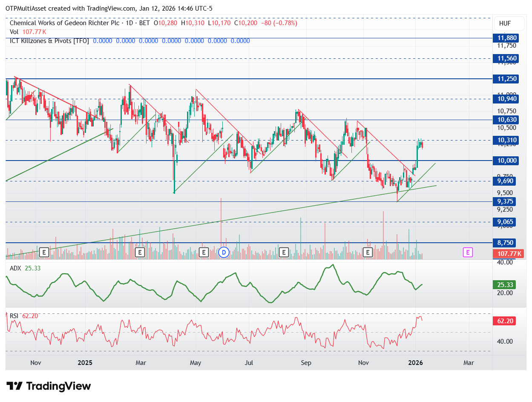Click the first earnings marker near November 2024
Viewport: 532px width, 402px height.
[43, 253]
